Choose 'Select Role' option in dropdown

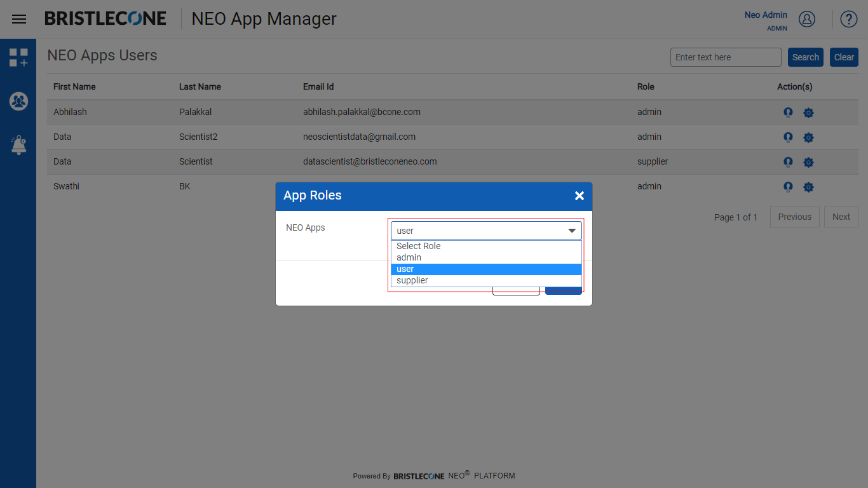tap(486, 246)
